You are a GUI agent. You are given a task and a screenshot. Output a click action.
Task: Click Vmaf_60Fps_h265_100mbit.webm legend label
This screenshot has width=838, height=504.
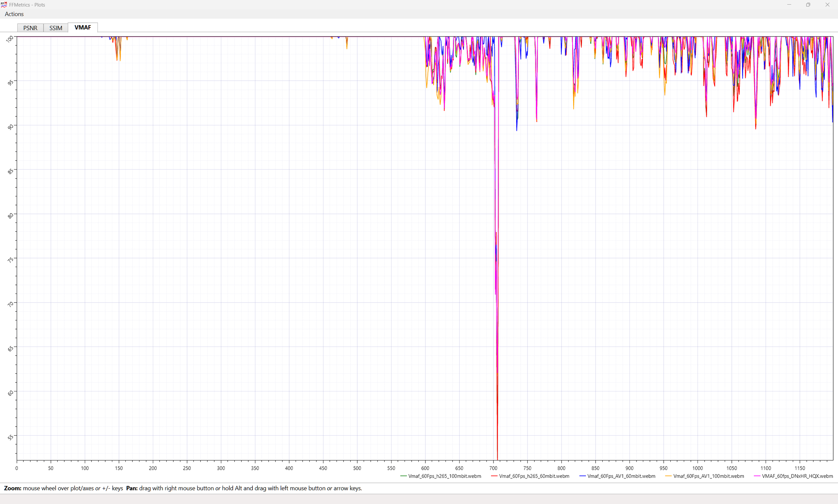point(445,476)
